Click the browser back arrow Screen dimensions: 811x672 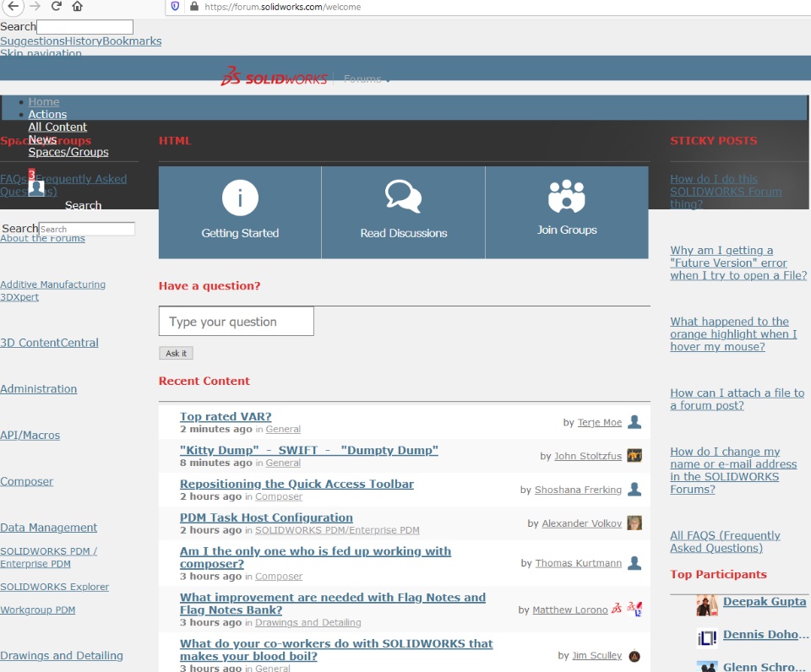14,6
